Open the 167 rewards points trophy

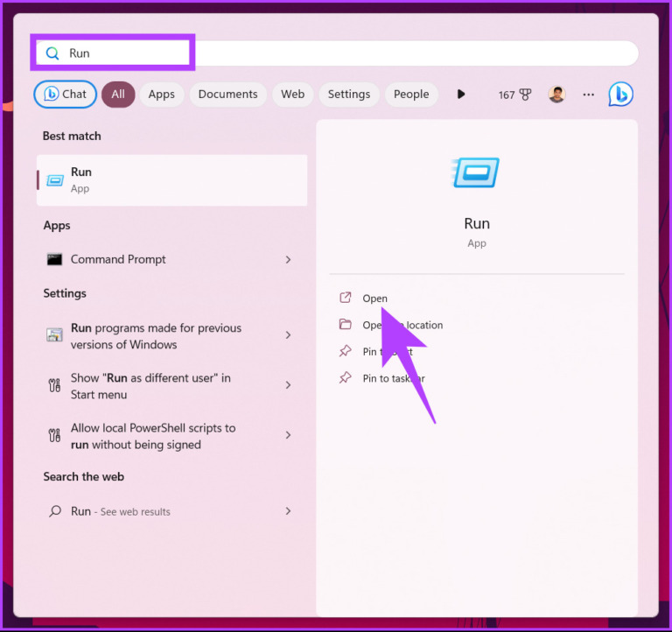pos(514,95)
